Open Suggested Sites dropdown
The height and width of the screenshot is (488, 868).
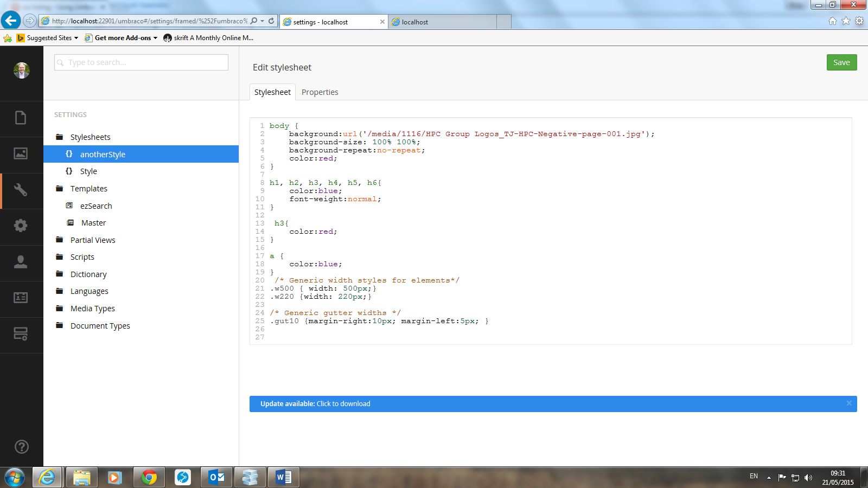pos(48,38)
